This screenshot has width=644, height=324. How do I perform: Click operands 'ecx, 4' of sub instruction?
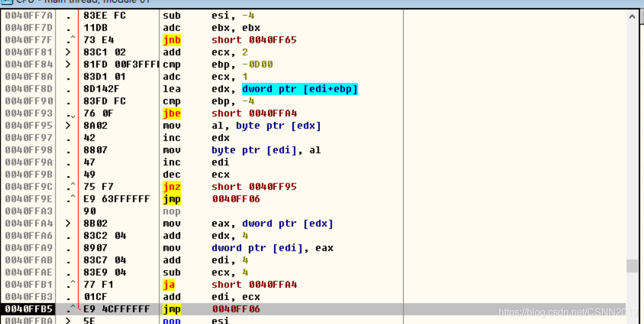(x=230, y=273)
